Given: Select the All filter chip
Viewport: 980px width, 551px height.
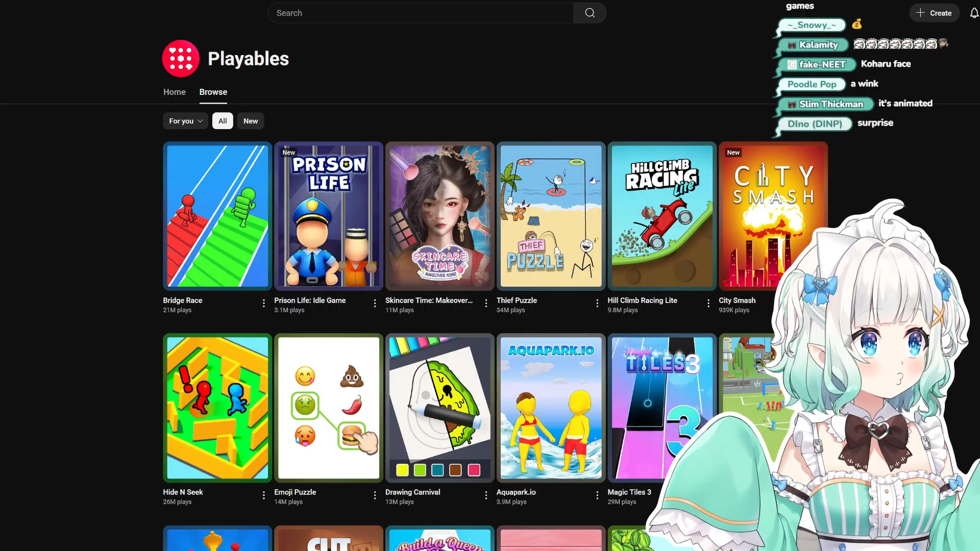Looking at the screenshot, I should 223,121.
